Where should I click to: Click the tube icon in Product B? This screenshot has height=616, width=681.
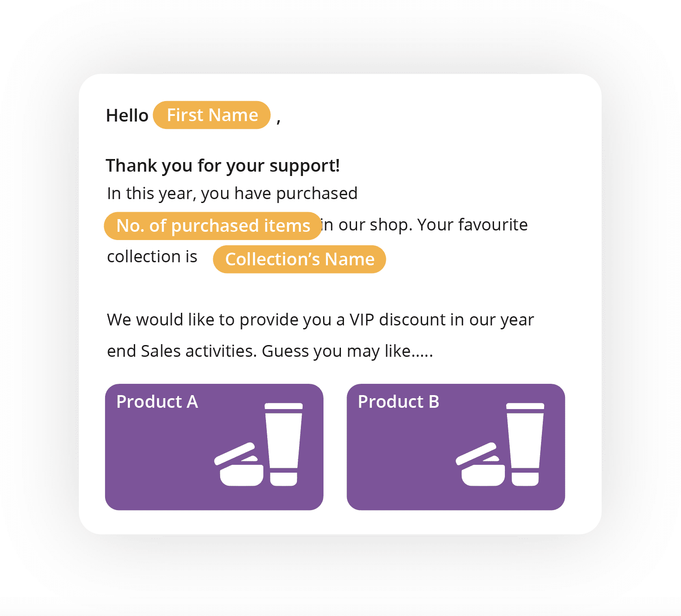(x=525, y=444)
